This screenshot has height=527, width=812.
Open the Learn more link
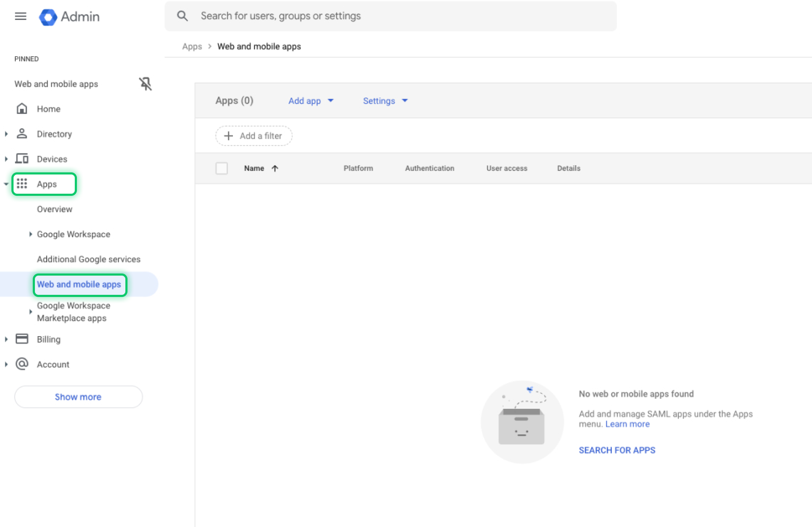628,424
